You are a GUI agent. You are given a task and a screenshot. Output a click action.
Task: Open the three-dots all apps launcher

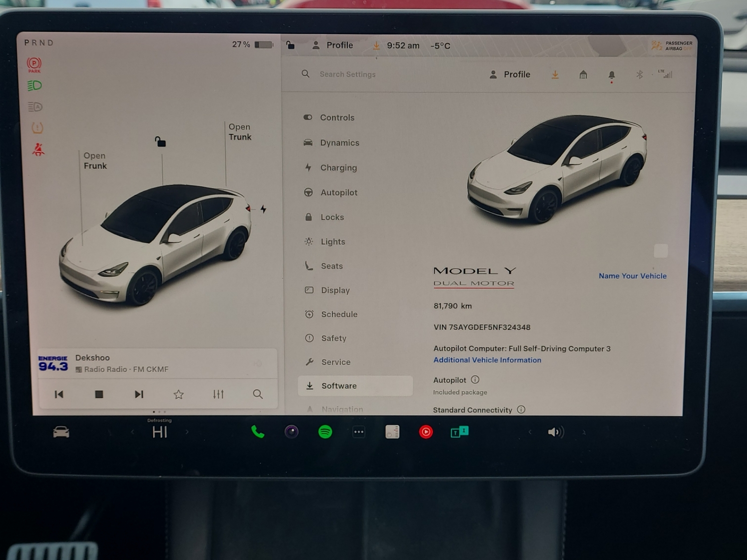coord(359,432)
